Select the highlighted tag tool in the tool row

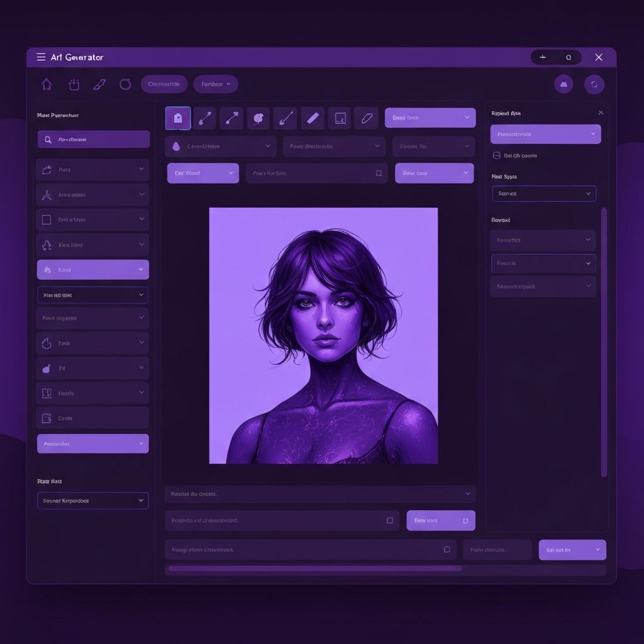[x=178, y=118]
